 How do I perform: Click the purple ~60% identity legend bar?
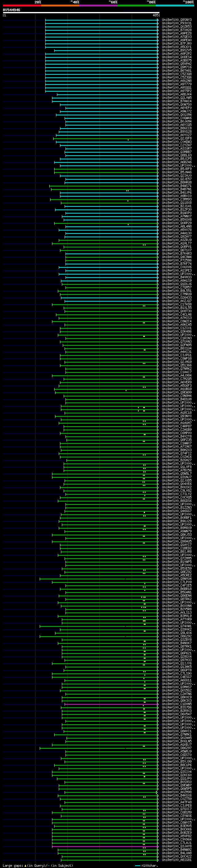coord(98,6)
